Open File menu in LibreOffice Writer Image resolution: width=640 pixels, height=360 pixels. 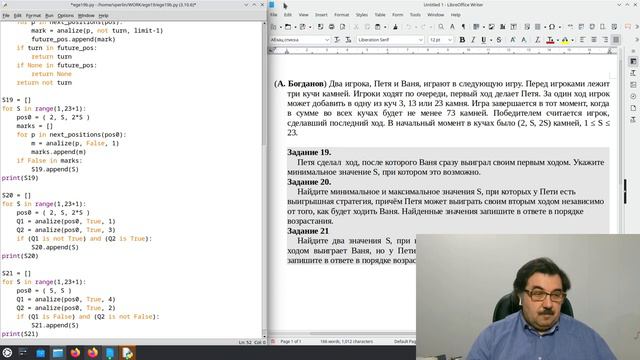pyautogui.click(x=274, y=15)
